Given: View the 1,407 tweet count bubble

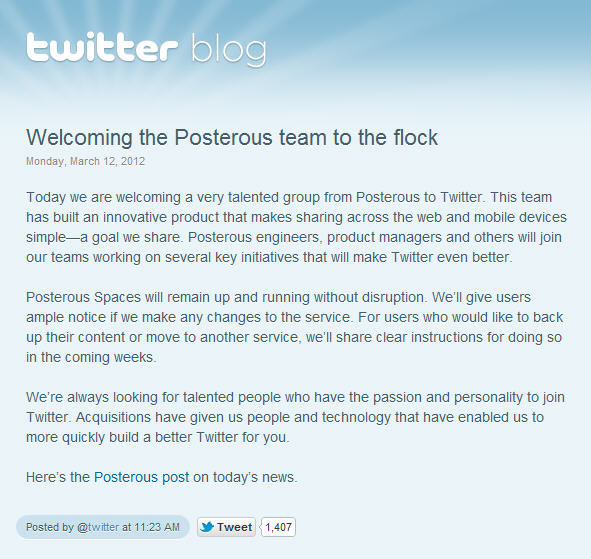Looking at the screenshot, I should (278, 527).
